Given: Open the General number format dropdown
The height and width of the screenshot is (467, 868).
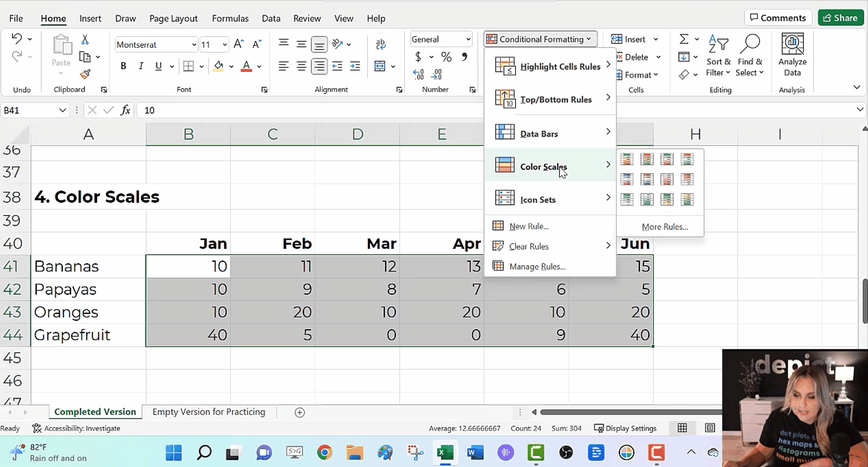Looking at the screenshot, I should pos(468,39).
